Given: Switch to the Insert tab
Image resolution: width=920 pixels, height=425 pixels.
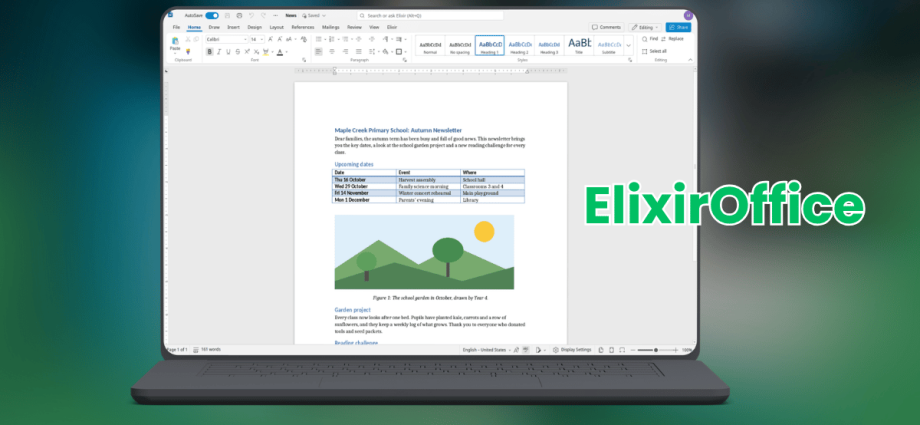Looking at the screenshot, I should (234, 27).
